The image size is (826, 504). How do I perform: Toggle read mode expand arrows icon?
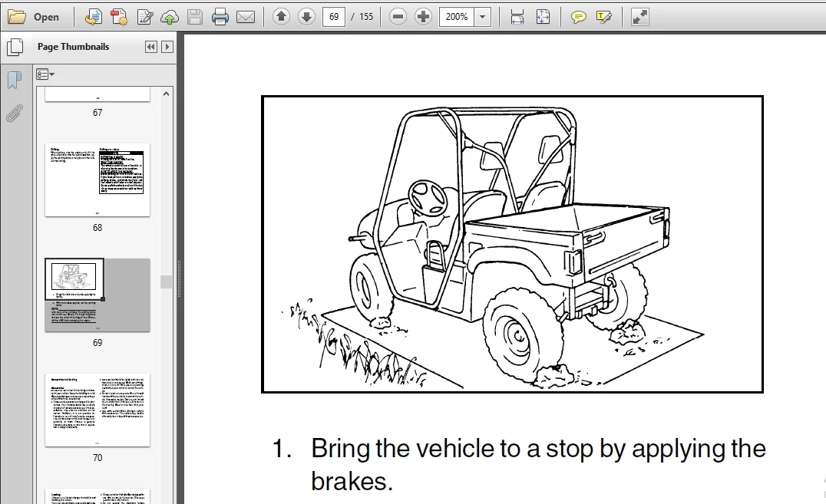click(x=639, y=17)
